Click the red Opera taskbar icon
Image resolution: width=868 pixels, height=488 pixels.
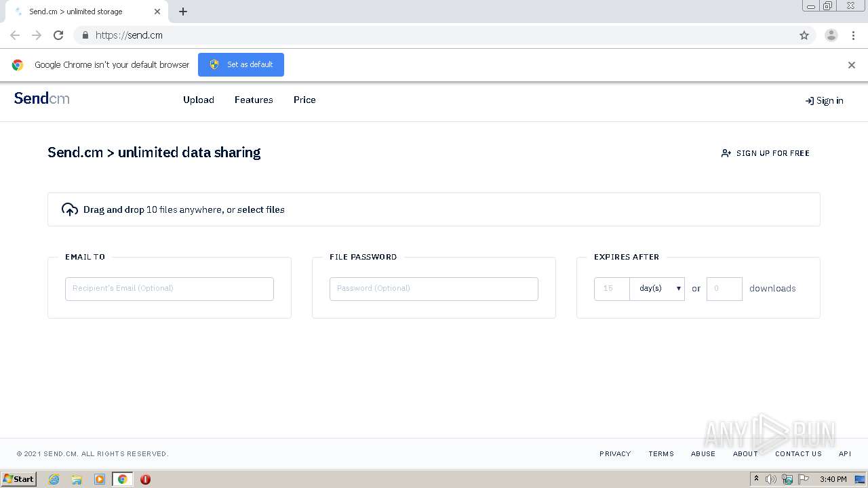pos(145,479)
